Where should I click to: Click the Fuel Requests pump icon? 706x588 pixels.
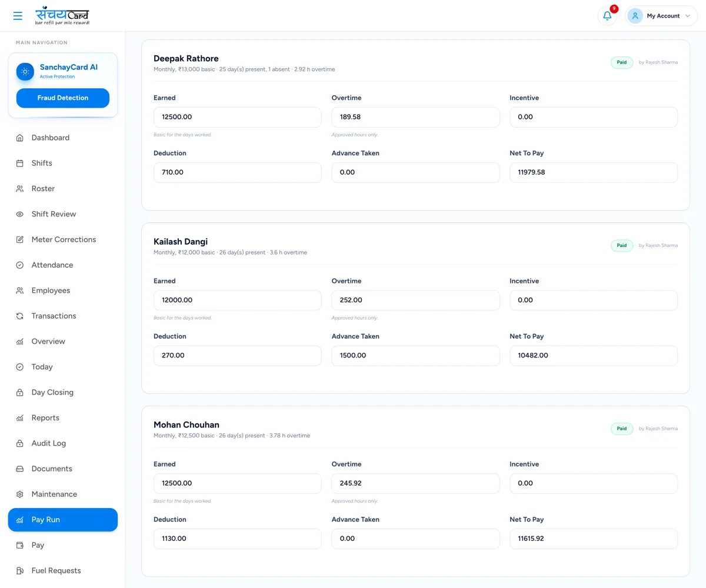[20, 571]
